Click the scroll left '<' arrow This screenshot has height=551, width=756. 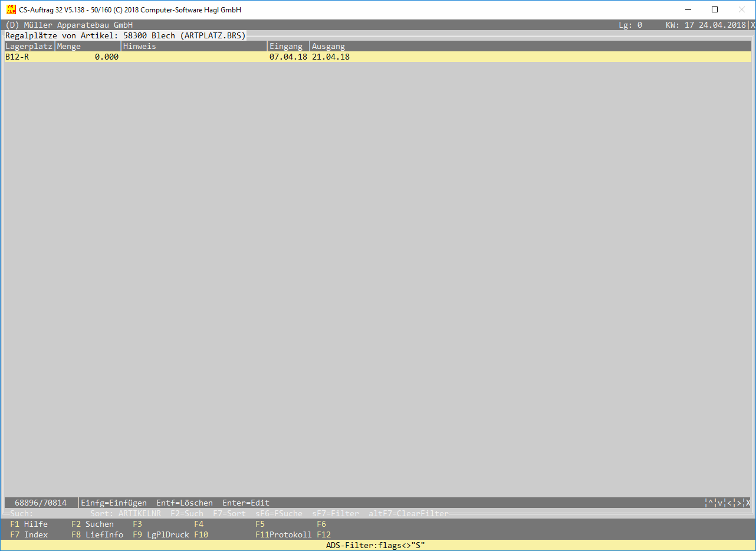pyautogui.click(x=729, y=503)
